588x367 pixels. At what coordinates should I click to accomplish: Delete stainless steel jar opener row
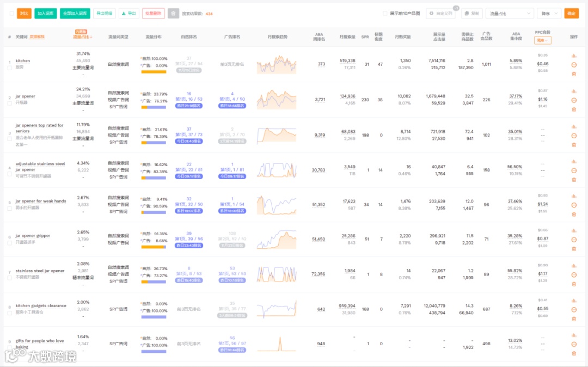[574, 284]
